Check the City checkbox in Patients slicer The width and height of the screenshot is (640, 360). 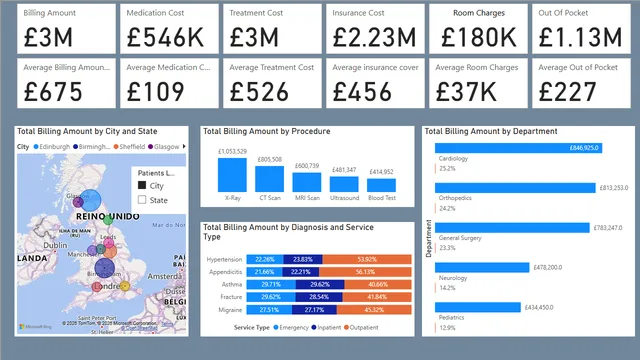point(142,185)
